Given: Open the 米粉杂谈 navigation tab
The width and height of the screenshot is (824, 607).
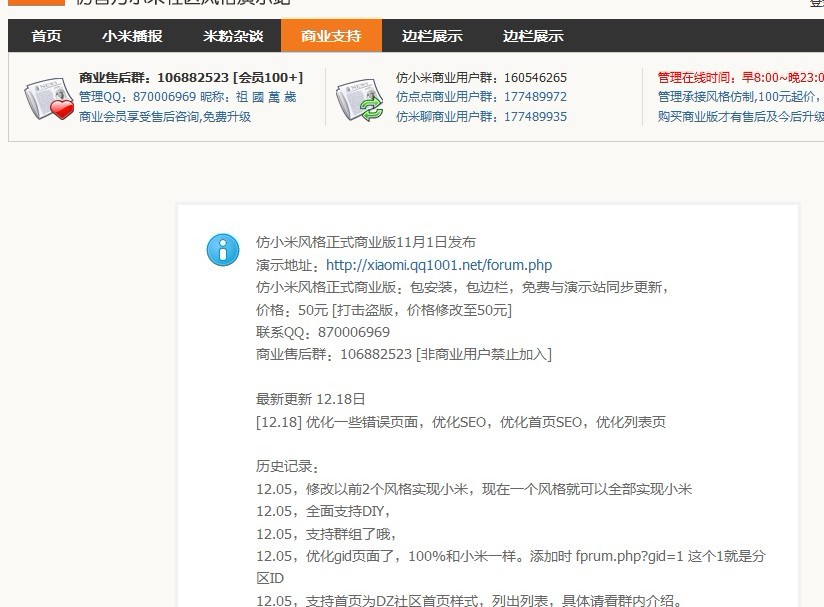Looking at the screenshot, I should (233, 36).
